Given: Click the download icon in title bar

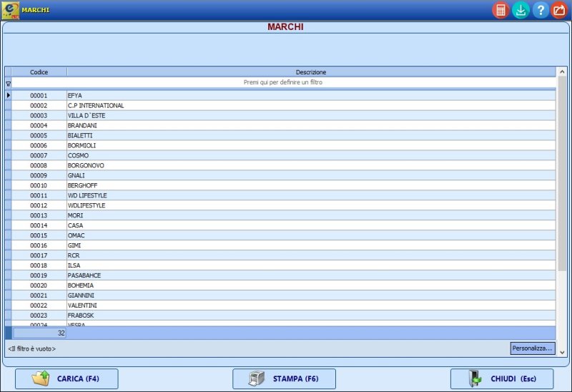Looking at the screenshot, I should (x=521, y=10).
